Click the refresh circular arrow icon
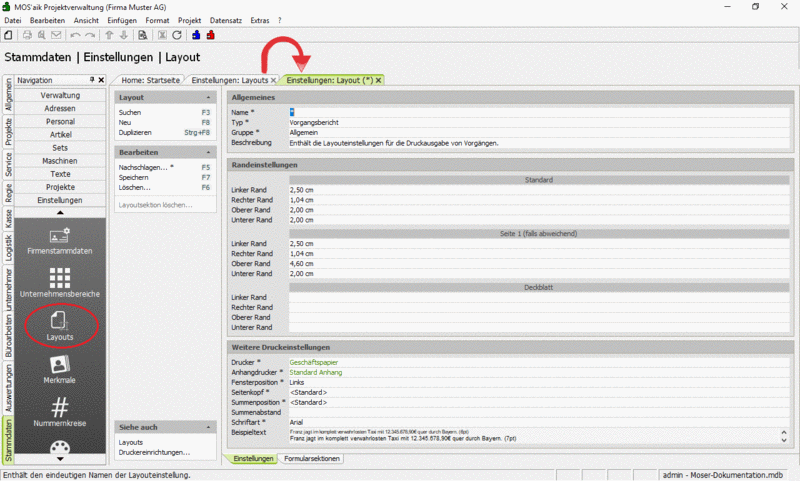Viewport: 800px width, 481px height. tap(177, 35)
